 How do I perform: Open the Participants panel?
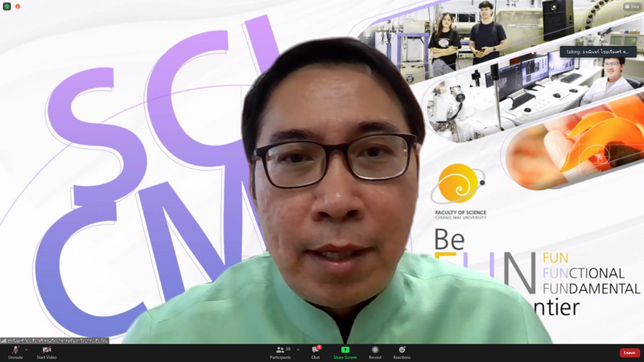coord(279,350)
